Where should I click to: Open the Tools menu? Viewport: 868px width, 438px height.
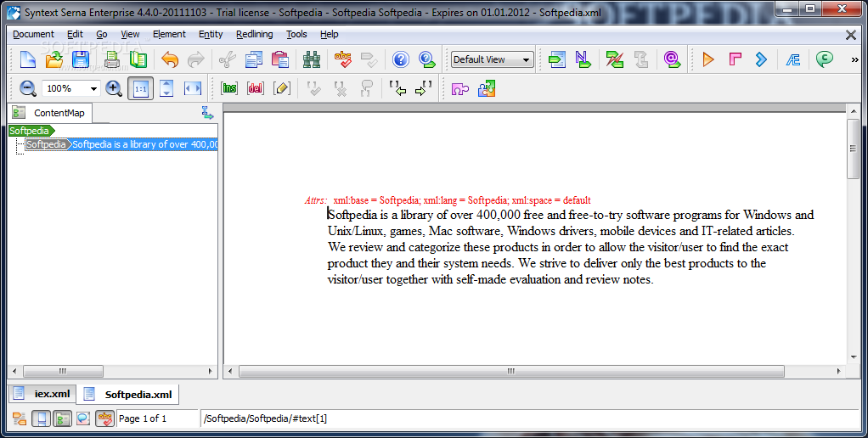(296, 34)
